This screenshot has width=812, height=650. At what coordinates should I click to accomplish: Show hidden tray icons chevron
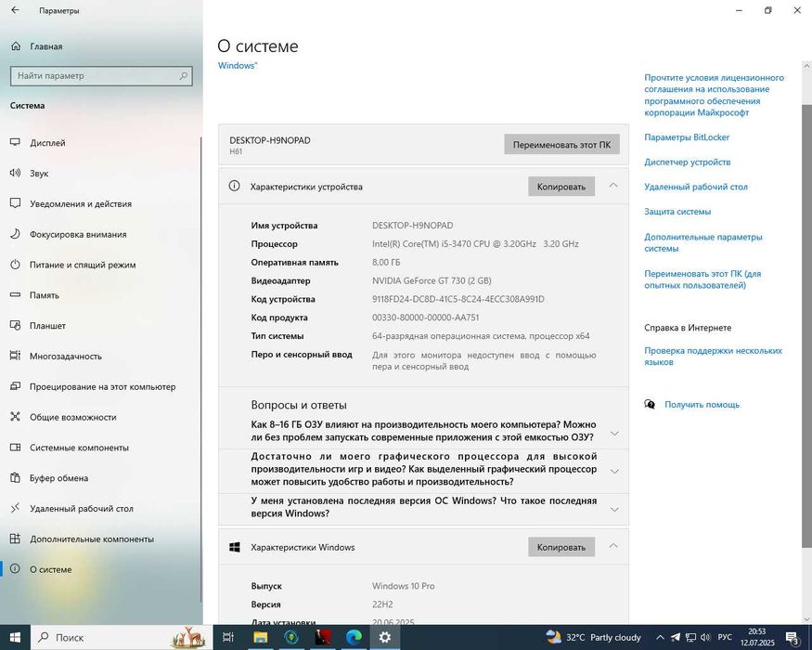[660, 637]
